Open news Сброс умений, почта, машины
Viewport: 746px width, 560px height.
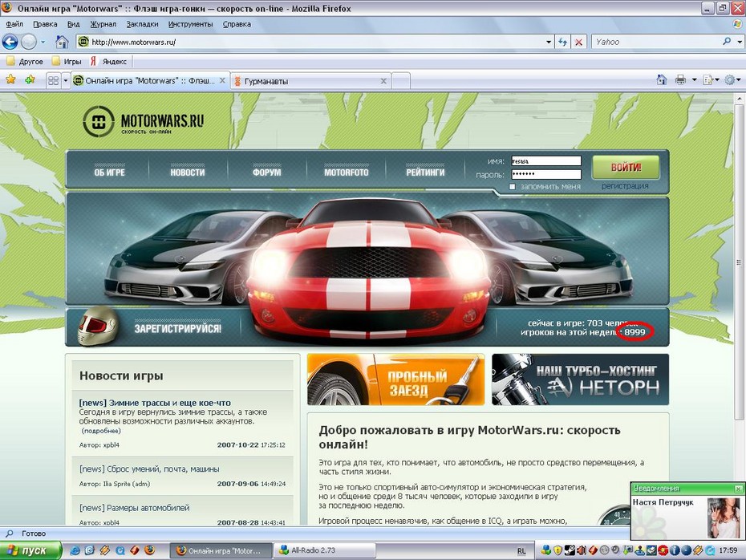pyautogui.click(x=149, y=469)
